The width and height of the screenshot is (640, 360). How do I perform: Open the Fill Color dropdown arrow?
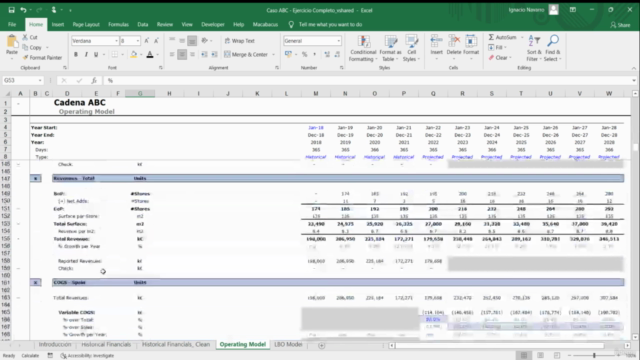(x=141, y=54)
